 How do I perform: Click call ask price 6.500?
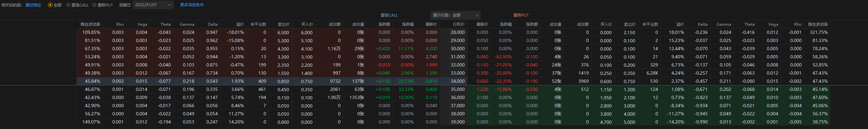[x=283, y=33]
